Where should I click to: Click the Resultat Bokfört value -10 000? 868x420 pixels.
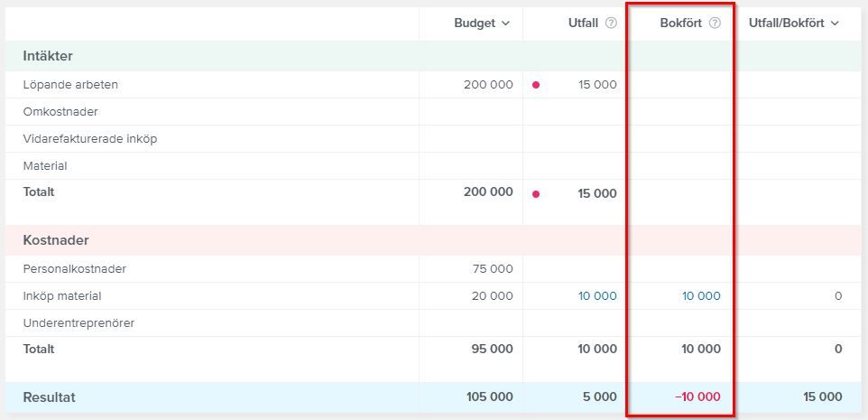pos(697,397)
